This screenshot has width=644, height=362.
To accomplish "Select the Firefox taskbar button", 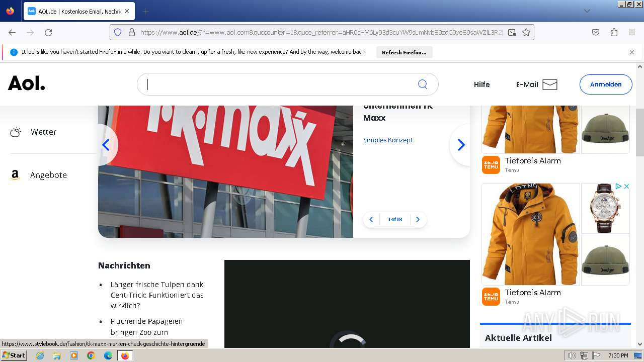I will 125,355.
